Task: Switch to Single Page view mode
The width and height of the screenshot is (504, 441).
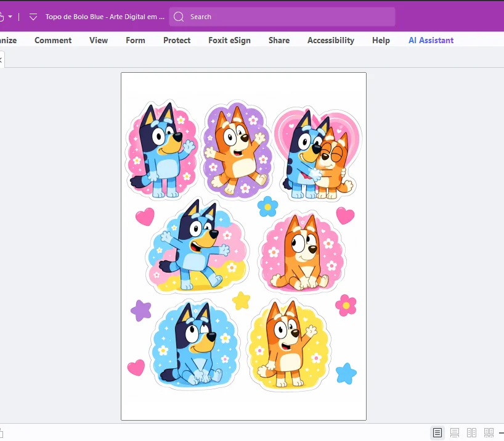Action: (x=437, y=432)
